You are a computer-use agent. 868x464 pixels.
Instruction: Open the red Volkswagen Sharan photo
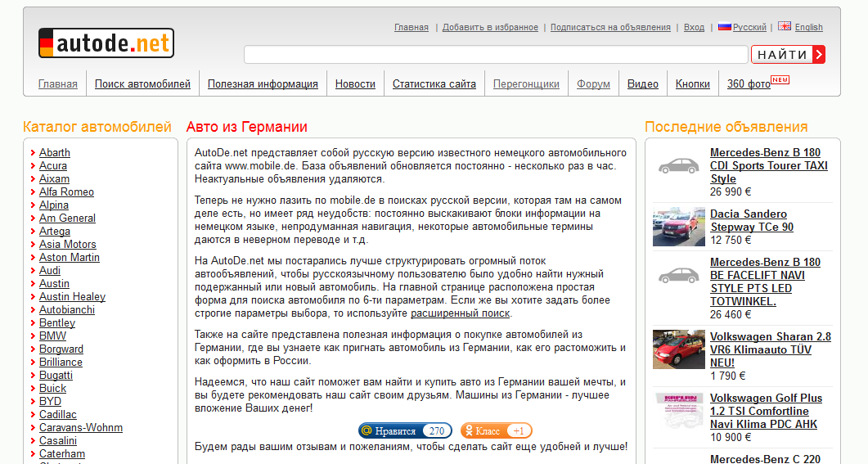click(679, 349)
